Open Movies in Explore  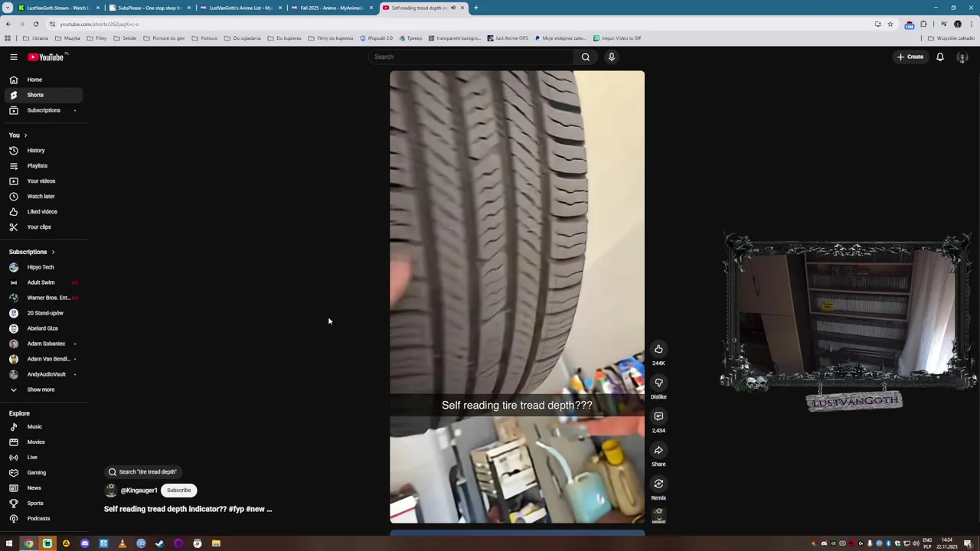pyautogui.click(x=43, y=442)
